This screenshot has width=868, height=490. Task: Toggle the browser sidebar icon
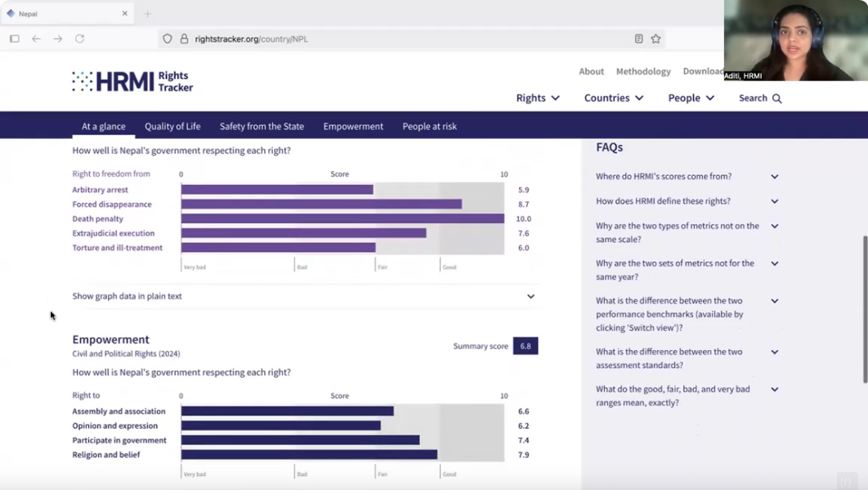(x=15, y=38)
